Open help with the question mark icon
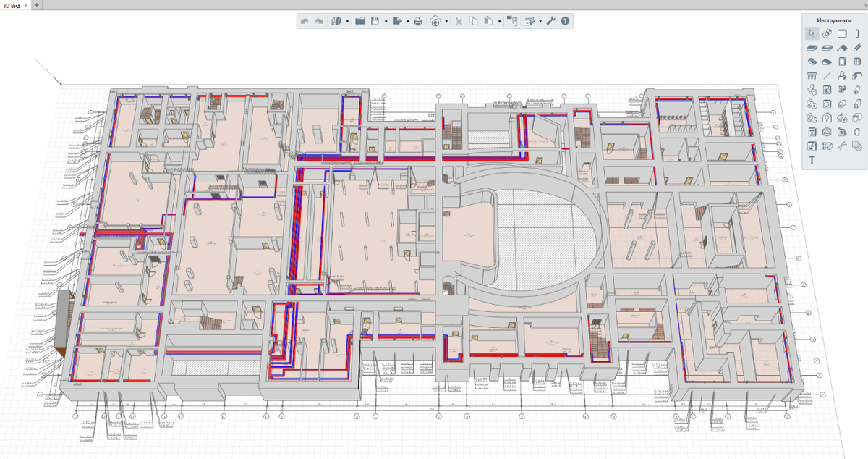The width and height of the screenshot is (868, 459). (x=565, y=21)
